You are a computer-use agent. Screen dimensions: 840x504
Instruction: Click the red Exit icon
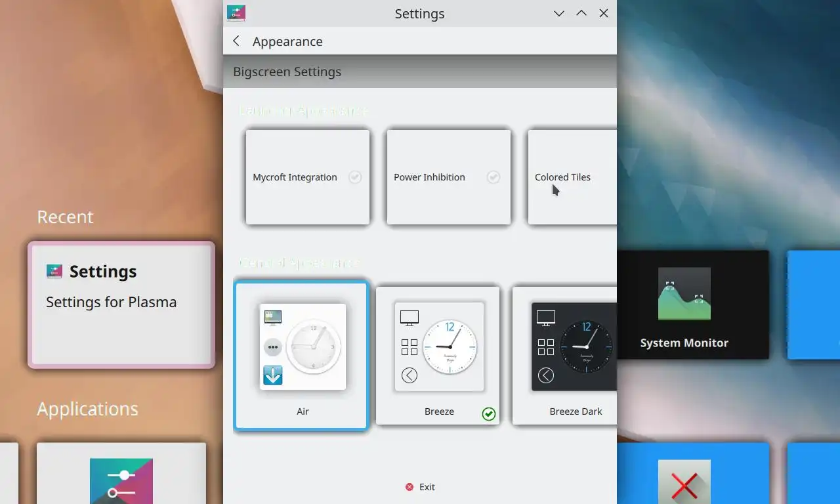click(x=409, y=487)
